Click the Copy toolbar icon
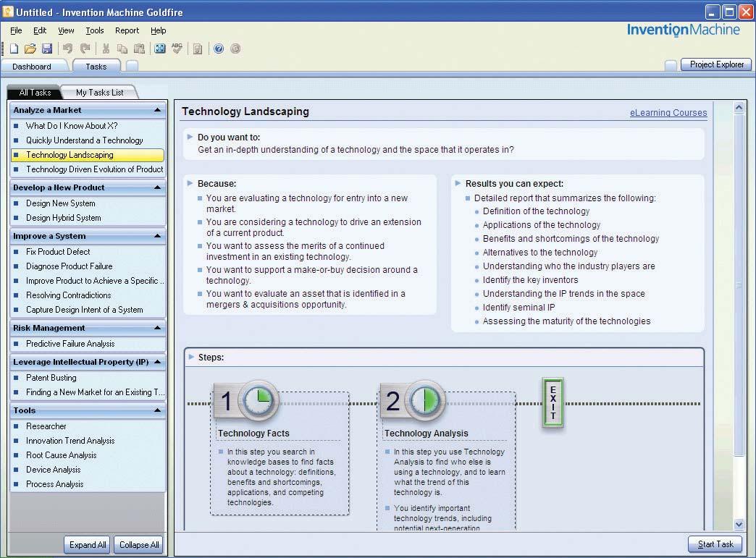This screenshot has height=558, width=756. coord(122,48)
